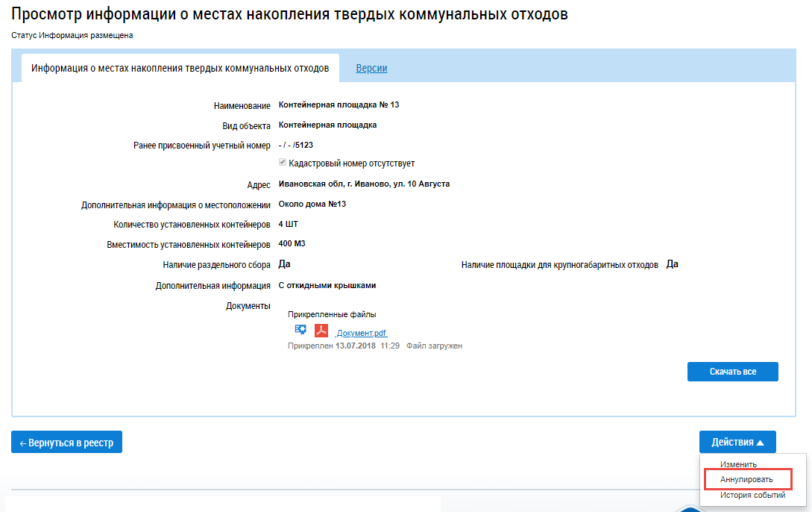The image size is (812, 512).
Task: Click the Наличие площадки для крупногабаритных отходов label
Action: point(560,265)
